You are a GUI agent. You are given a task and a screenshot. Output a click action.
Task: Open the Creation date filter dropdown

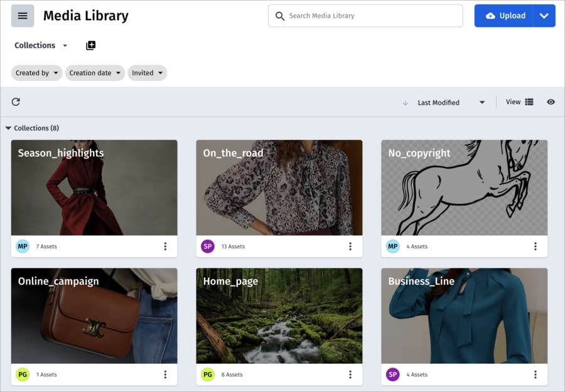[95, 73]
